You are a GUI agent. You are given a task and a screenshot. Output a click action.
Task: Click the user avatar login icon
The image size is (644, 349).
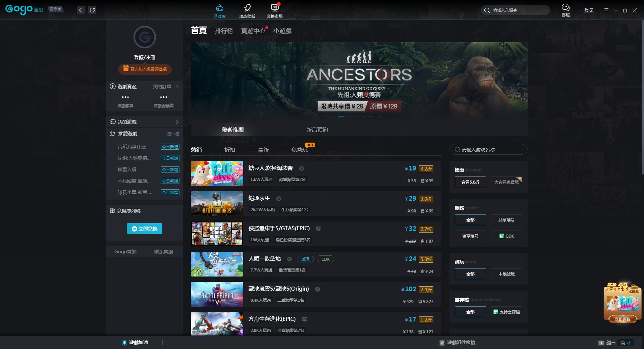tap(145, 37)
